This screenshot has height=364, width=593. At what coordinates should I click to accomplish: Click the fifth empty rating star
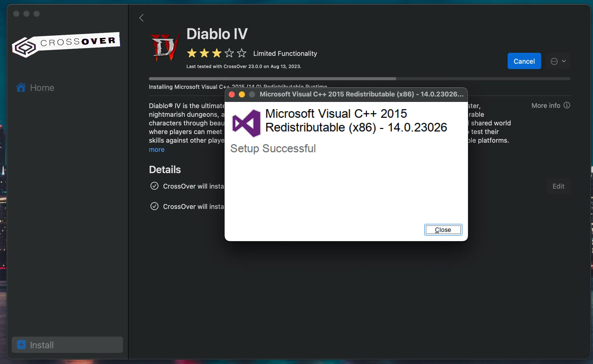242,53
